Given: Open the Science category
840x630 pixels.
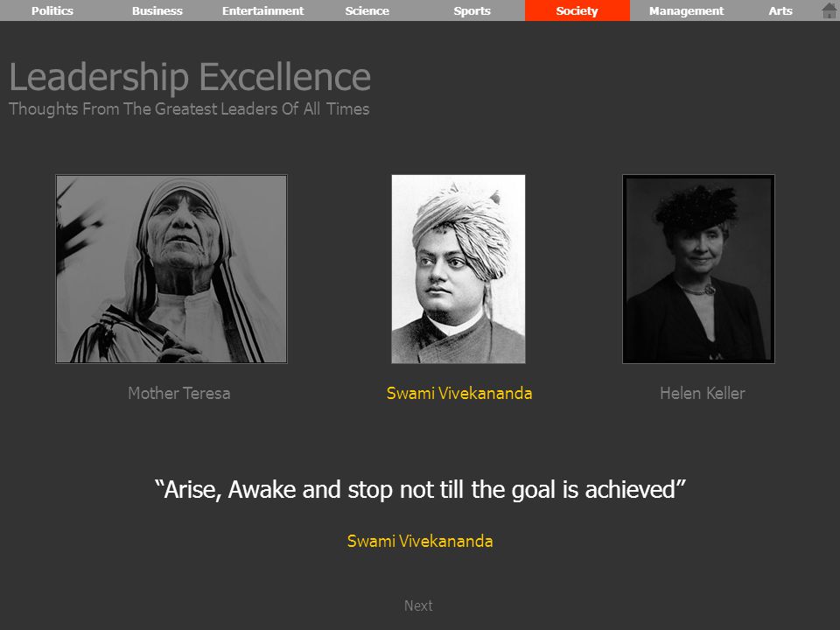Looking at the screenshot, I should (x=367, y=10).
